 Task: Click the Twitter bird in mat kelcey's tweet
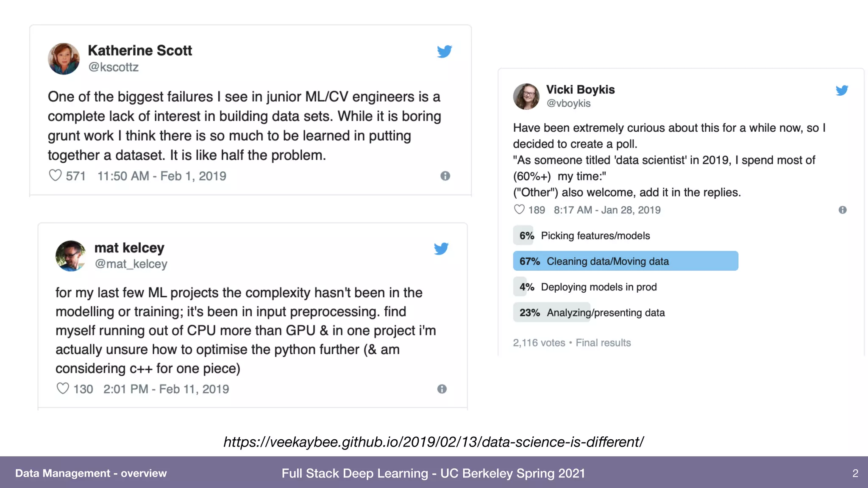click(441, 248)
